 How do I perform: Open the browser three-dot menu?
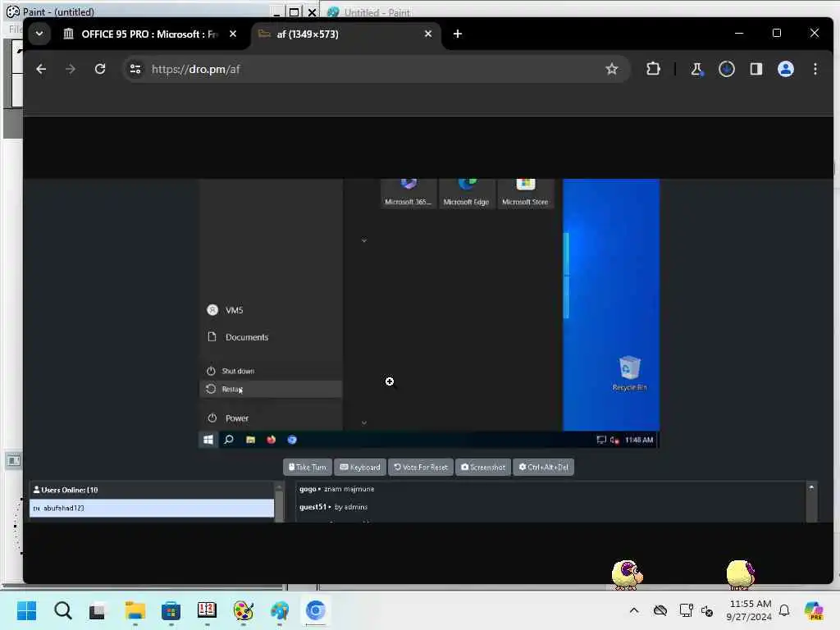pos(815,69)
